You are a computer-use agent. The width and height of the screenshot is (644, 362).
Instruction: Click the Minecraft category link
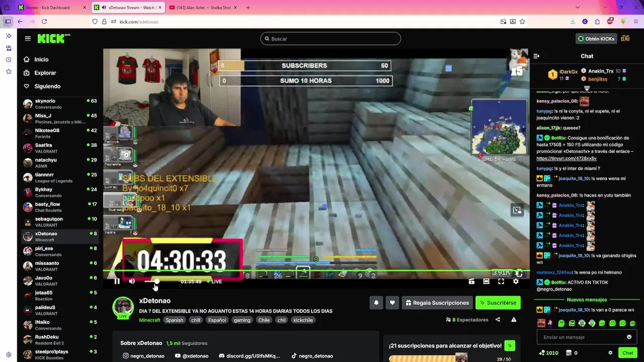click(x=150, y=320)
